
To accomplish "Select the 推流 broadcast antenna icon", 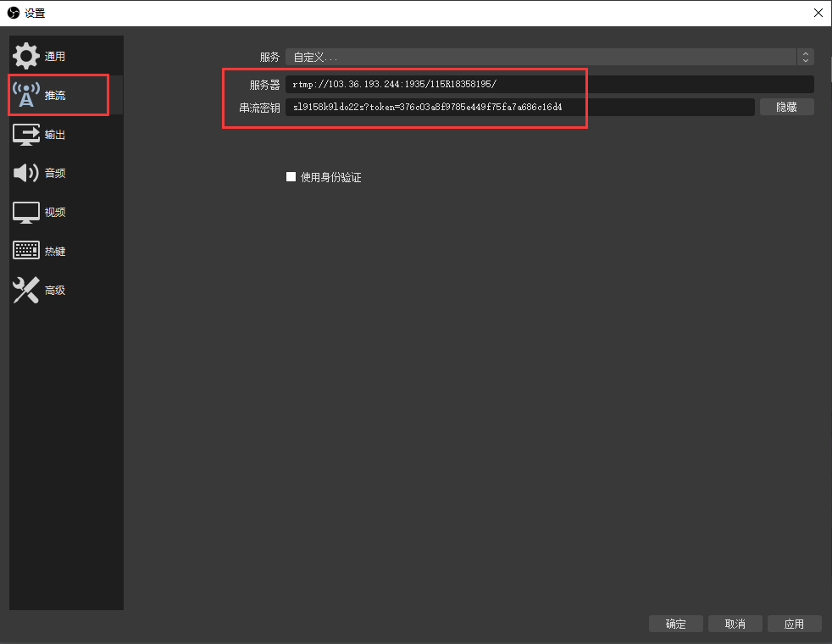I will (x=25, y=95).
